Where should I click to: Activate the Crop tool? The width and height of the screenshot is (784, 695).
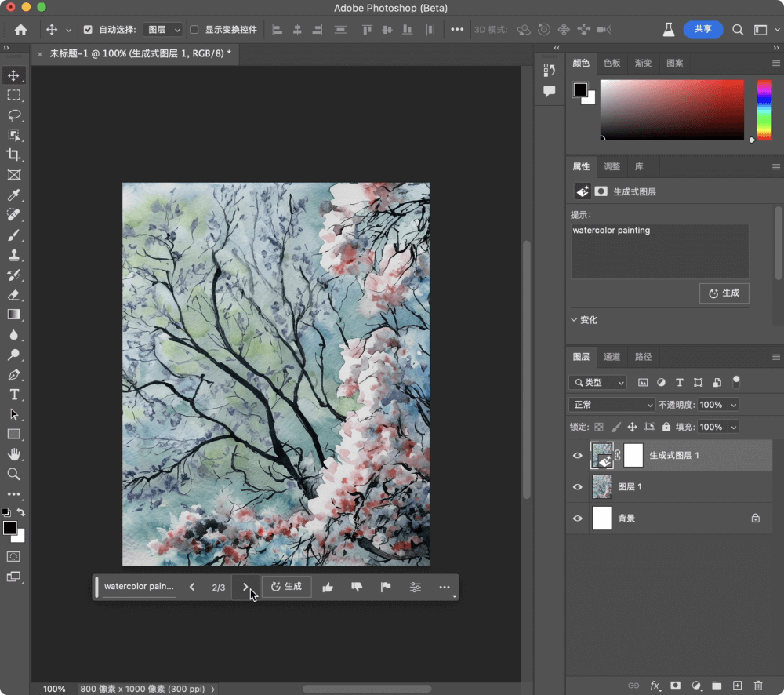point(13,155)
